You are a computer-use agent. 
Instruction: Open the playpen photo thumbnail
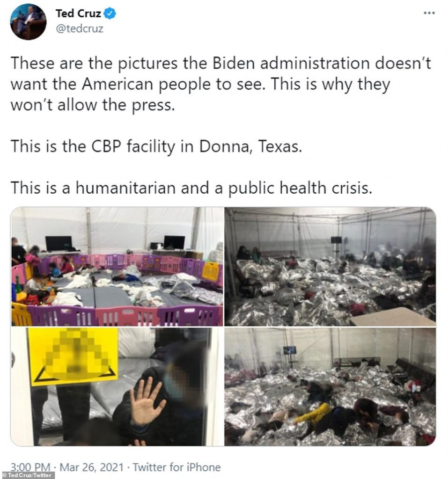118,267
